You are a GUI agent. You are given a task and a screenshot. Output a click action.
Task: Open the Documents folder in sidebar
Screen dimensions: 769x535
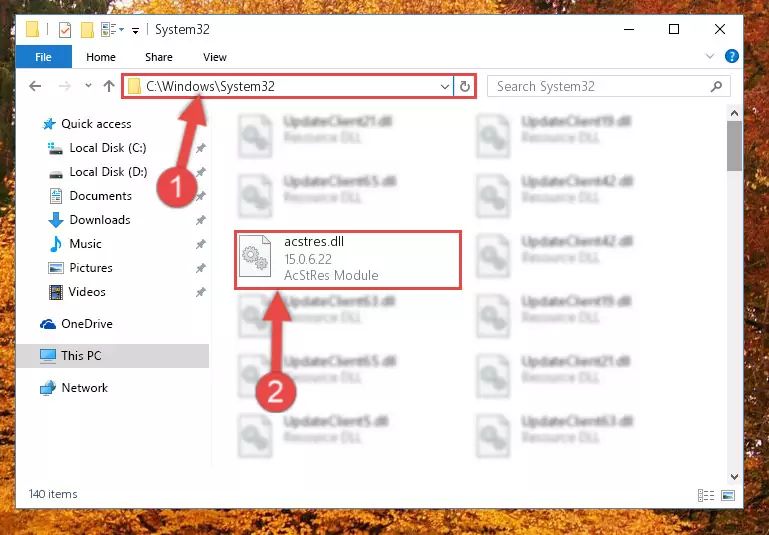click(101, 196)
